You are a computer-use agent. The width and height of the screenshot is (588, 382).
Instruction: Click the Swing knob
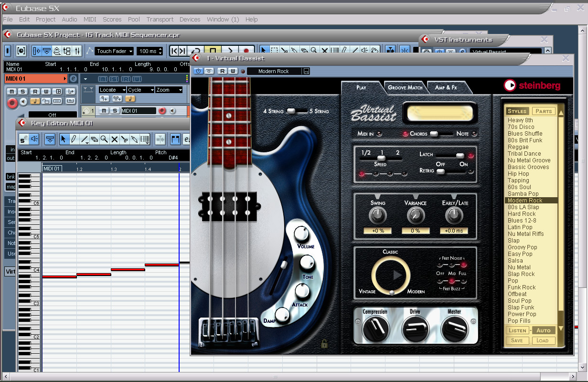click(377, 216)
